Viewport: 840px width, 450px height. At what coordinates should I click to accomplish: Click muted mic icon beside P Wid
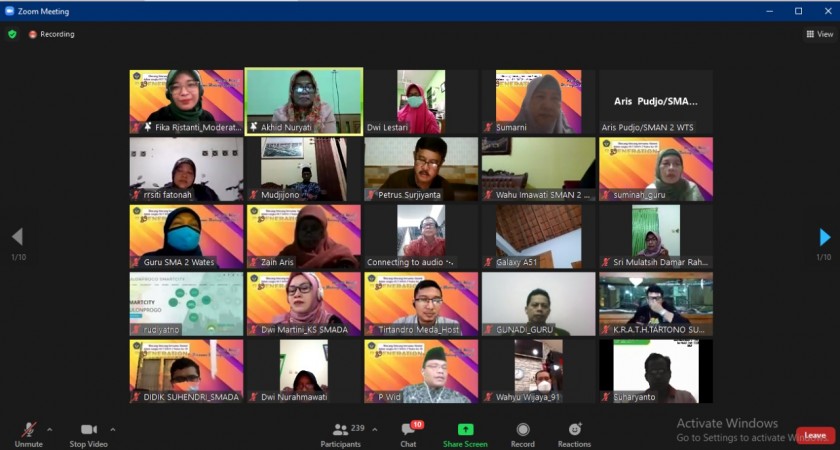point(371,398)
